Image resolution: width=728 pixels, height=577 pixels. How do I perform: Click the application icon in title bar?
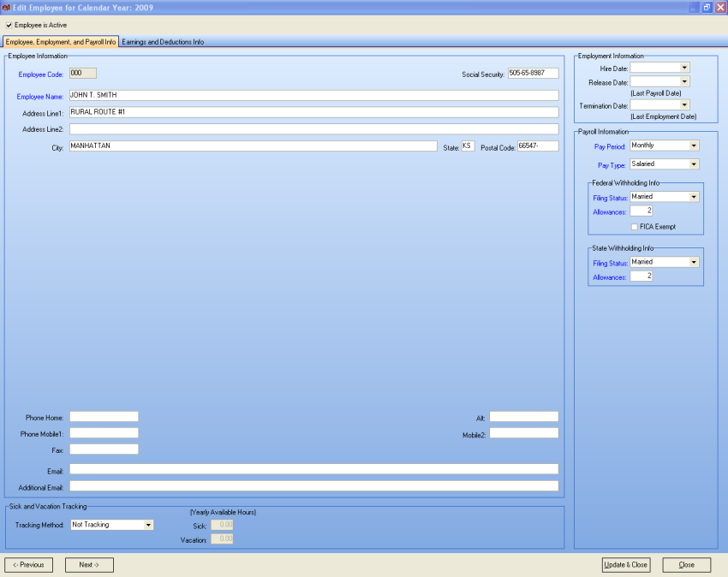(6, 8)
